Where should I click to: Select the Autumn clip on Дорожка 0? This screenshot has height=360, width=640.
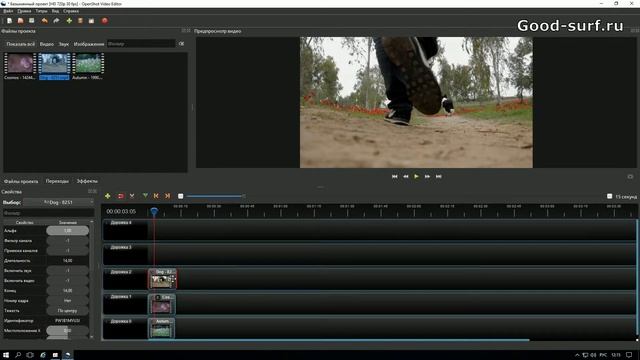[162, 329]
